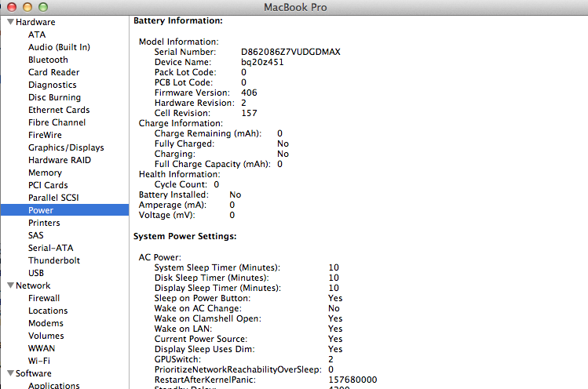Open the Bluetooth hardware entry
This screenshot has height=389, width=588.
[x=48, y=60]
